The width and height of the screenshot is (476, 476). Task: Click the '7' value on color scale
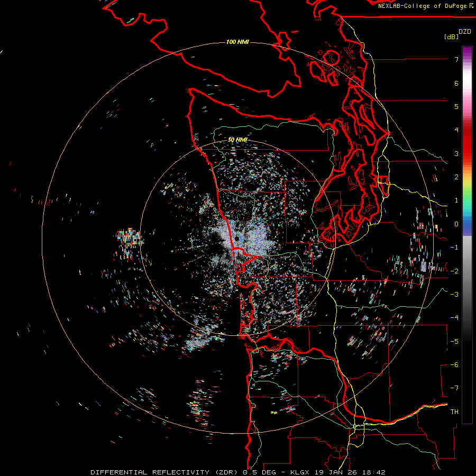456,59
